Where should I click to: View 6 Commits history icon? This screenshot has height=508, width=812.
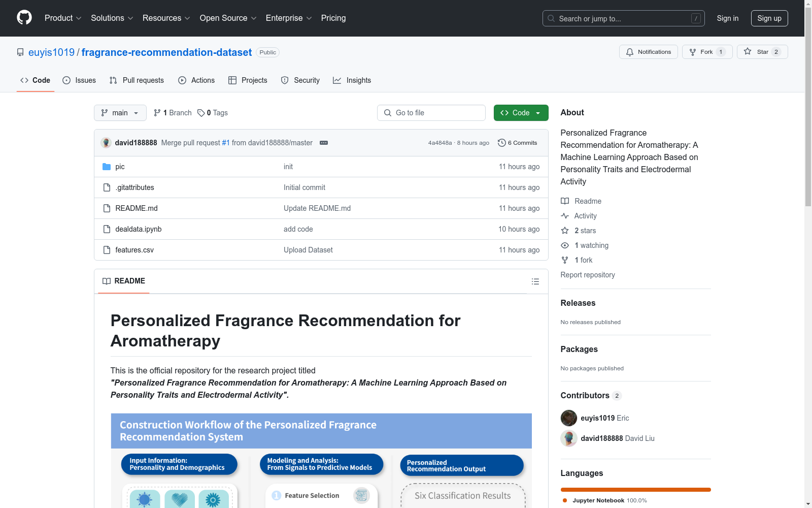(x=501, y=143)
